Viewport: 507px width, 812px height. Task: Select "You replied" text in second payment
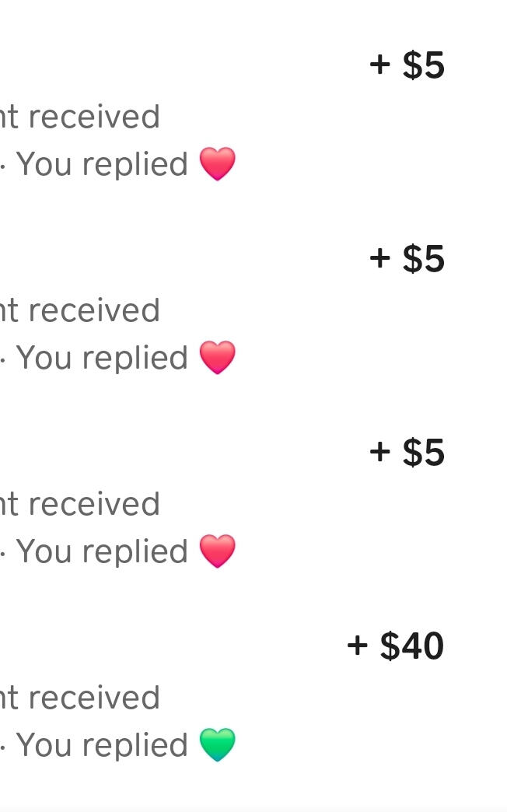pyautogui.click(x=102, y=359)
